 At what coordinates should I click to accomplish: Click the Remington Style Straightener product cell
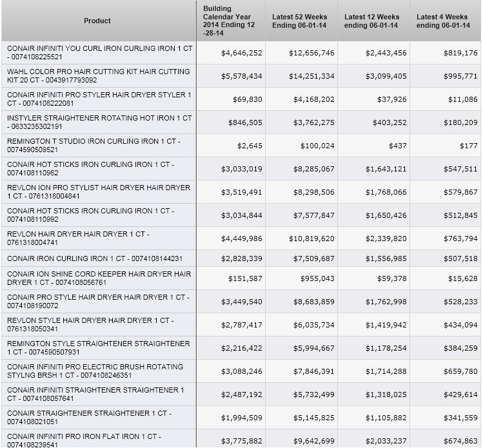99,348
